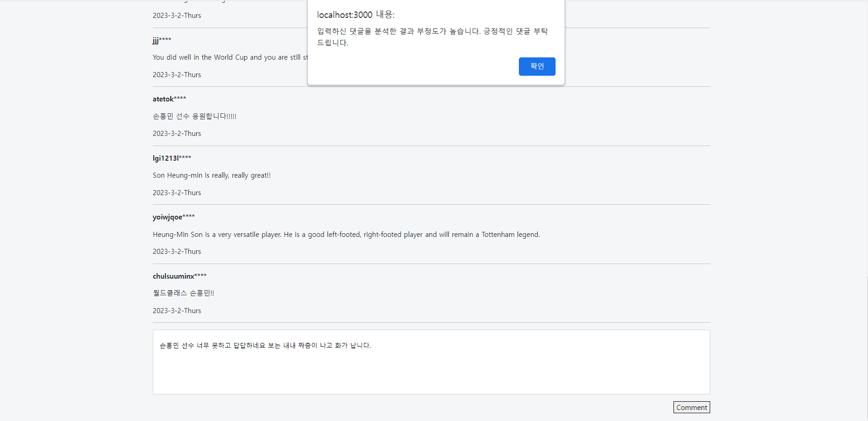The width and height of the screenshot is (868, 421).
Task: Submit using the Comment button
Action: tap(691, 407)
